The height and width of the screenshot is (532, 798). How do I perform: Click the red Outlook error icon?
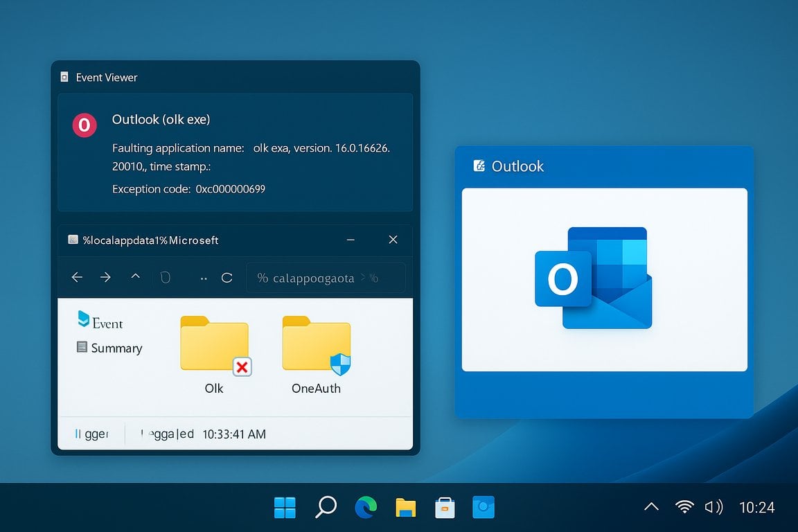pos(85,125)
